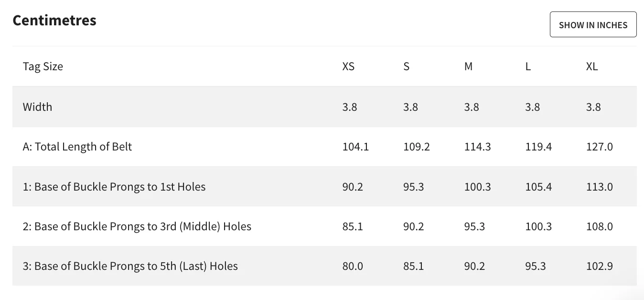The image size is (644, 300).
Task: Select the Tag Size row label
Action: (x=43, y=66)
